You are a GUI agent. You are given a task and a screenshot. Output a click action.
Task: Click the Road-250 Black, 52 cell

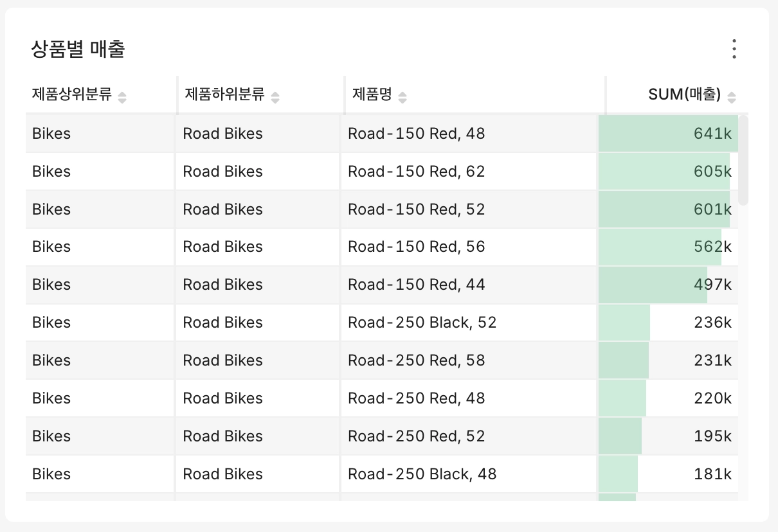coord(469,323)
